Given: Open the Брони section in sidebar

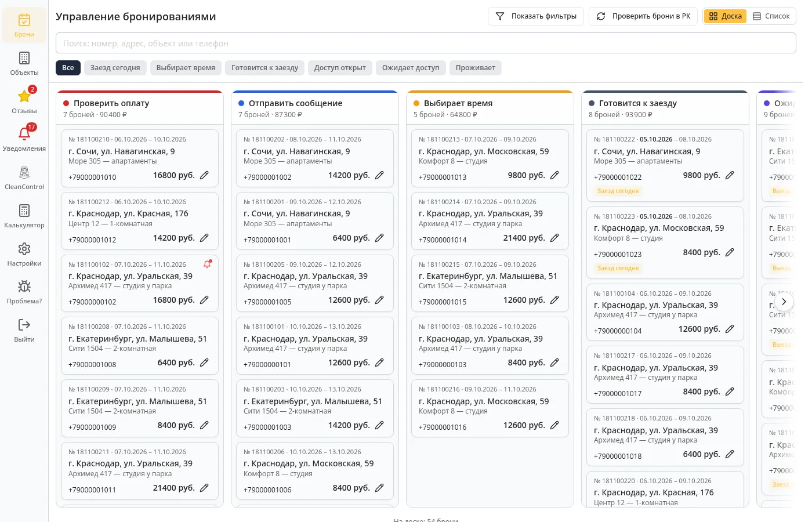Looking at the screenshot, I should pos(24,26).
